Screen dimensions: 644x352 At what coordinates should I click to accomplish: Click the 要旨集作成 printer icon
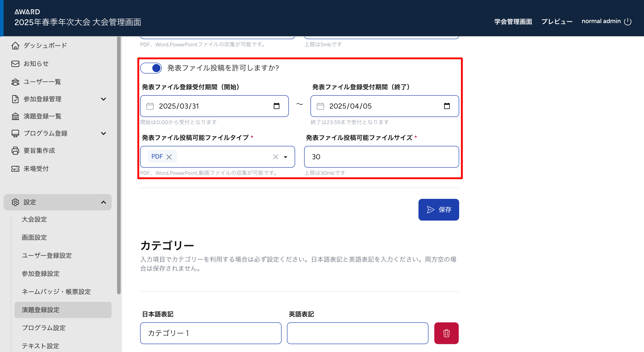coord(15,150)
